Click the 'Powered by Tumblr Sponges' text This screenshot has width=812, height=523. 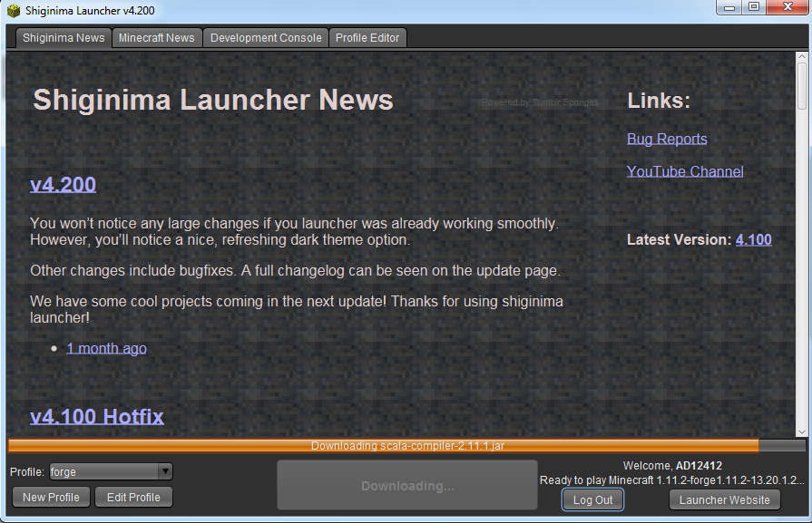pos(540,102)
